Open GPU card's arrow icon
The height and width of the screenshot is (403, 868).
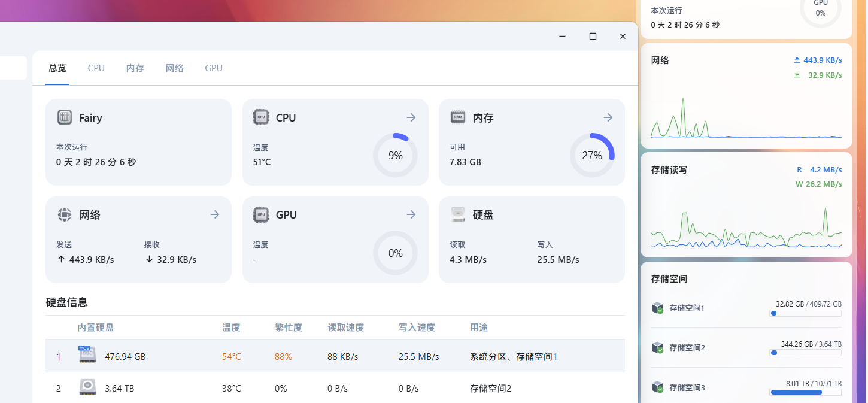pos(411,214)
